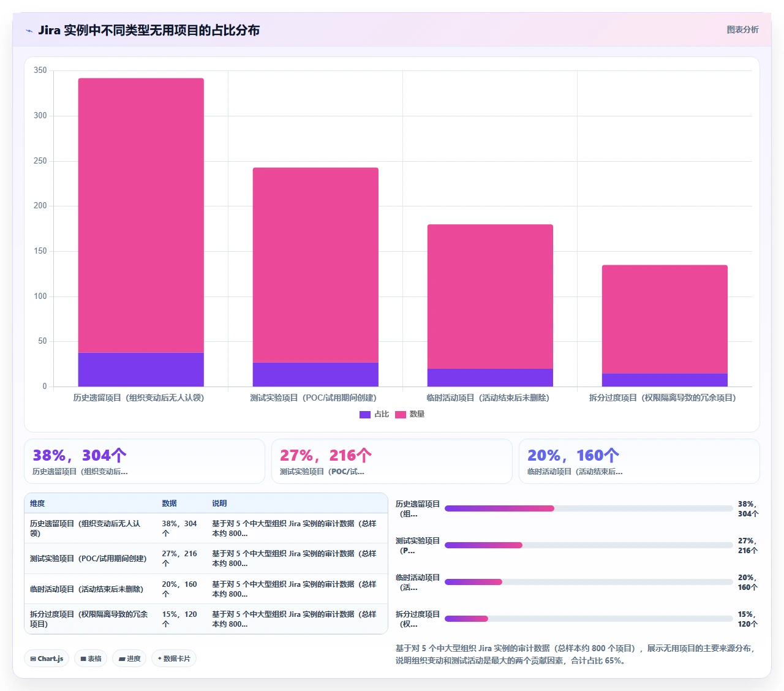784x691 pixels.
Task: Open the 20%，160个 data card
Action: point(639,461)
